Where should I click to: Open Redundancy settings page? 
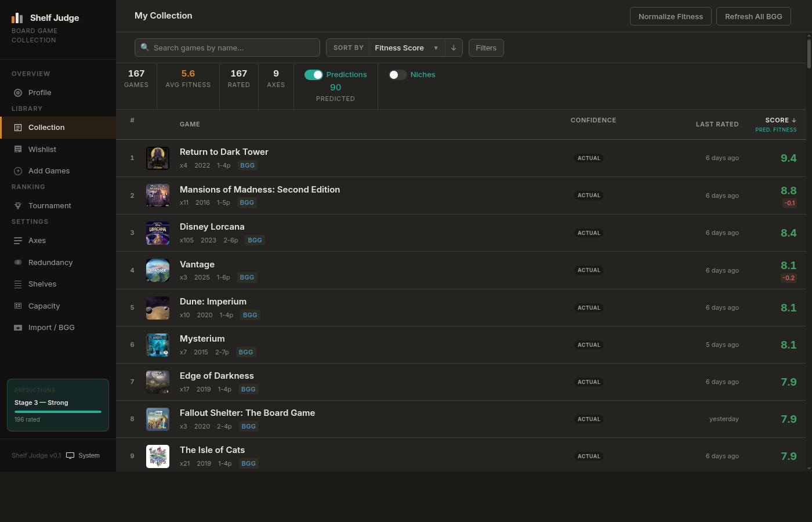58,262
